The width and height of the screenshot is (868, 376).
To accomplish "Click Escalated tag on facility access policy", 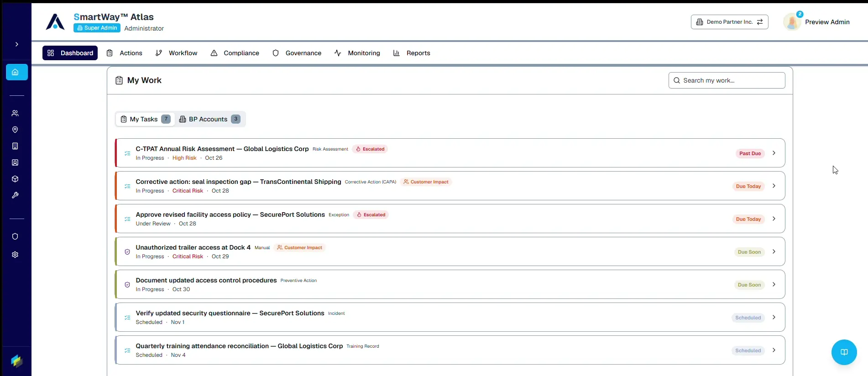I will (371, 215).
